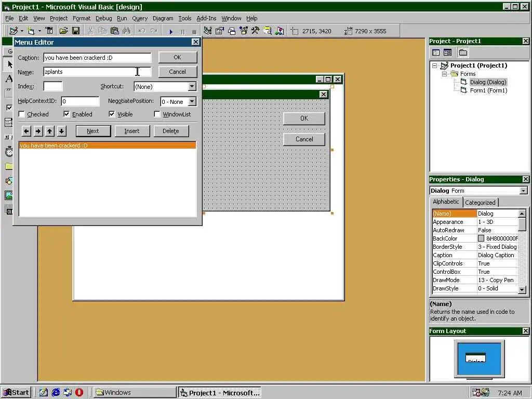Click Toggle Folders icon in Project panel
Image resolution: width=532 pixels, height=399 pixels.
tap(463, 52)
